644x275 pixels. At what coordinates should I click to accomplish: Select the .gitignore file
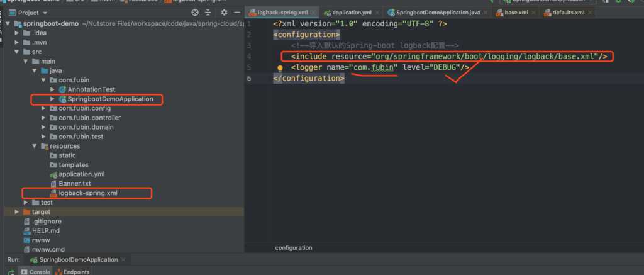pyautogui.click(x=47, y=221)
